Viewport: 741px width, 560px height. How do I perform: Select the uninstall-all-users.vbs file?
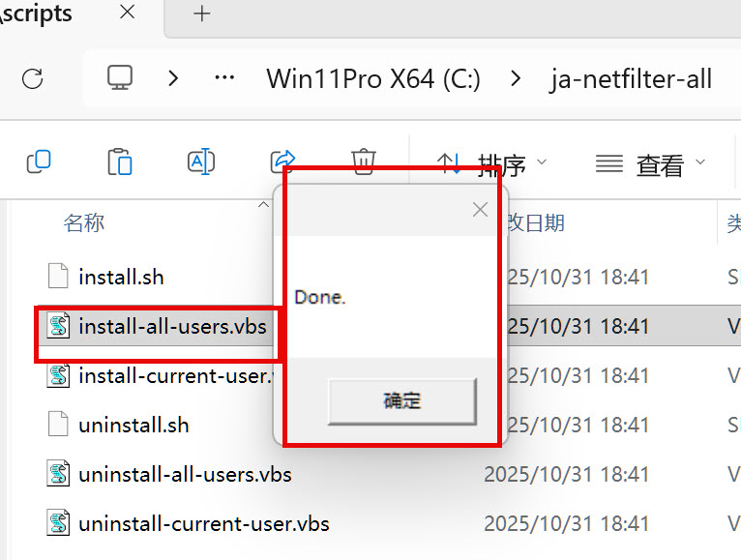185,475
